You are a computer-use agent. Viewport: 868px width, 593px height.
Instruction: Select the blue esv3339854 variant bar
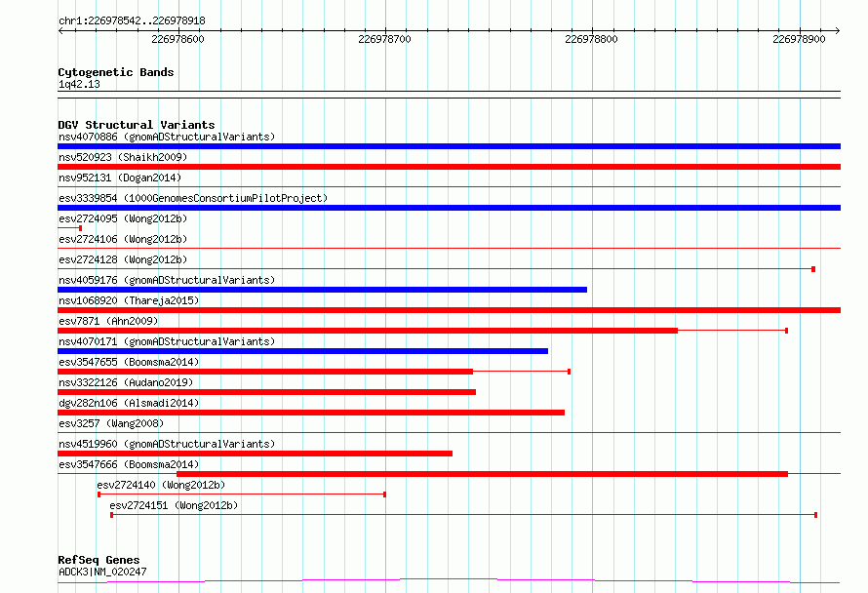pos(449,208)
